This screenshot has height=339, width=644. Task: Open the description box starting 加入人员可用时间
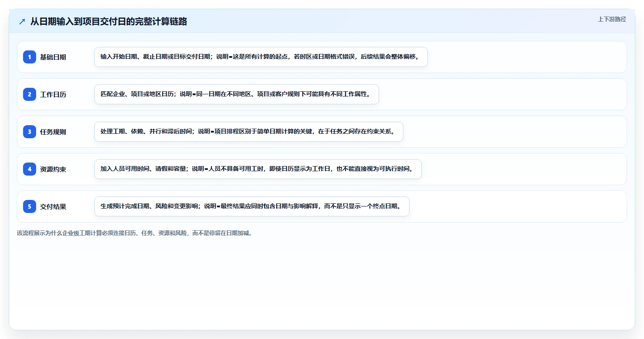click(x=258, y=169)
